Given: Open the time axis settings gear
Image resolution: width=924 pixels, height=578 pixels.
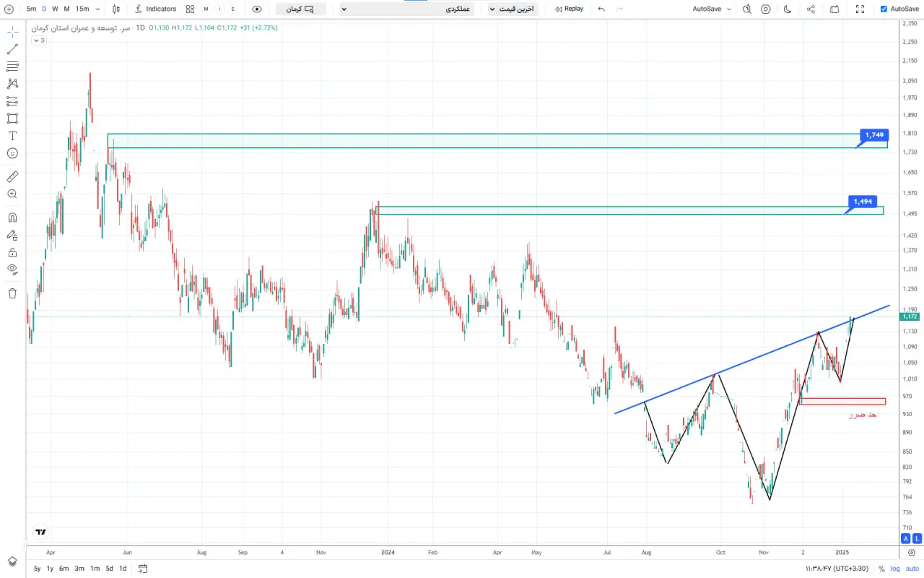Looking at the screenshot, I should (x=911, y=553).
